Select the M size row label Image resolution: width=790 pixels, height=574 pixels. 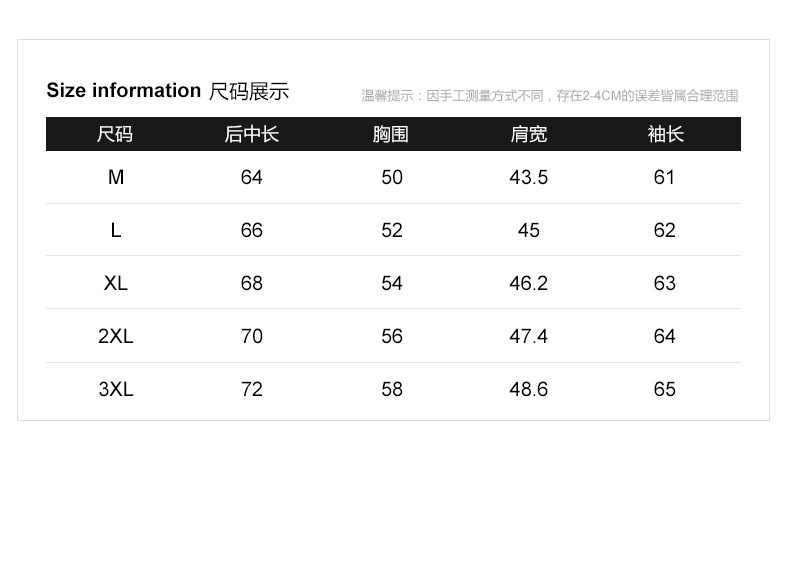[116, 177]
